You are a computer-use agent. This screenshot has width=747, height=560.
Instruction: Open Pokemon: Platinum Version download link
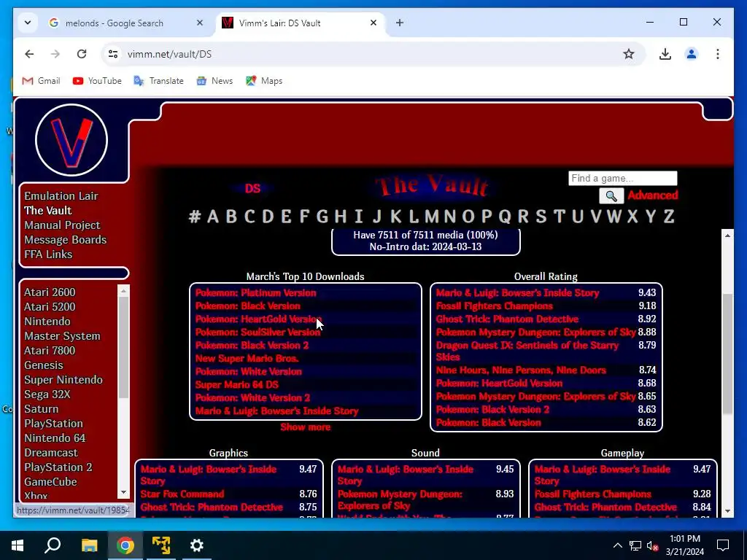256,293
